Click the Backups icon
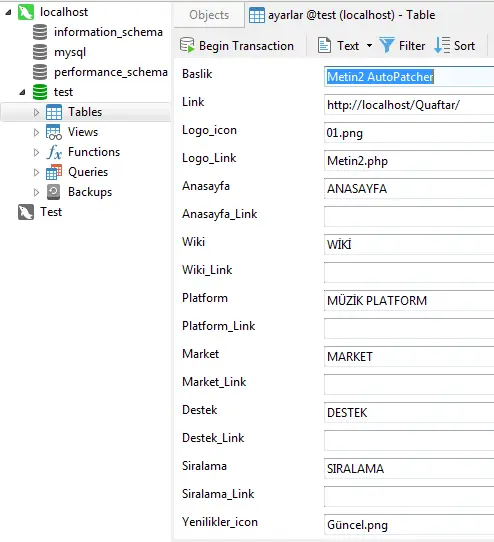The height and width of the screenshot is (542, 494). [54, 192]
